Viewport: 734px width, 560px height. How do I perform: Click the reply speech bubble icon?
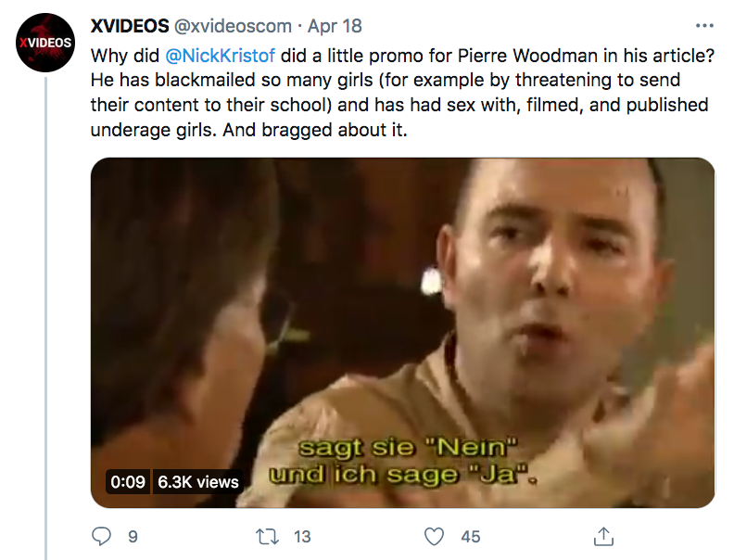click(x=101, y=537)
